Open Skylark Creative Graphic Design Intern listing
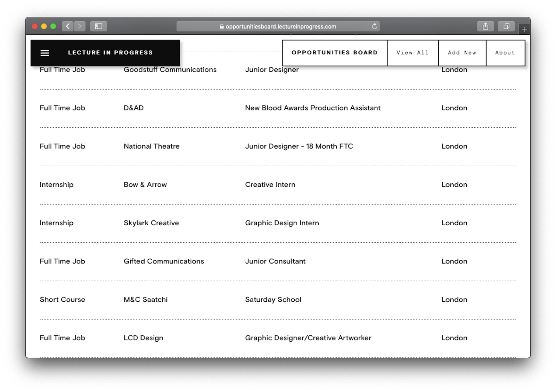This screenshot has height=392, width=556. (x=282, y=223)
